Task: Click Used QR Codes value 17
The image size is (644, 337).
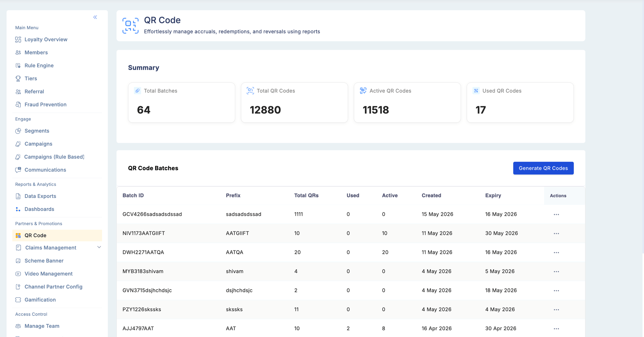Action: (481, 110)
